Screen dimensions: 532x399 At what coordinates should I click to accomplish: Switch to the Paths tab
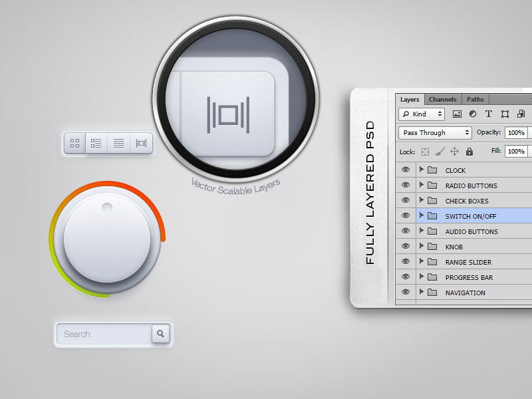click(x=475, y=99)
